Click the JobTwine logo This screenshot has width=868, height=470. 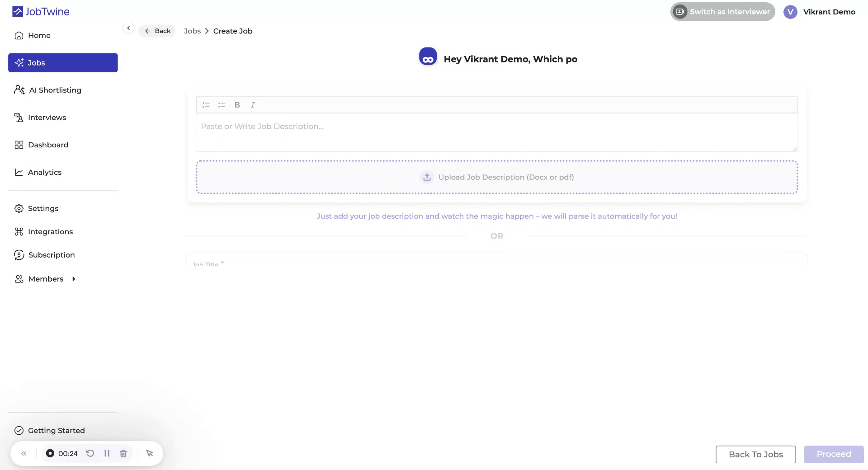[x=40, y=11]
